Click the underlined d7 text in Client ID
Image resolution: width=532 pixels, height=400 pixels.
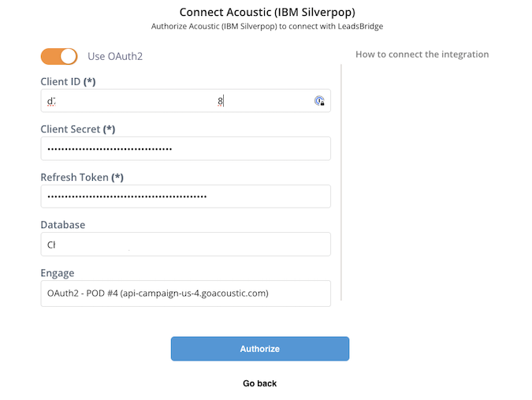coord(51,101)
